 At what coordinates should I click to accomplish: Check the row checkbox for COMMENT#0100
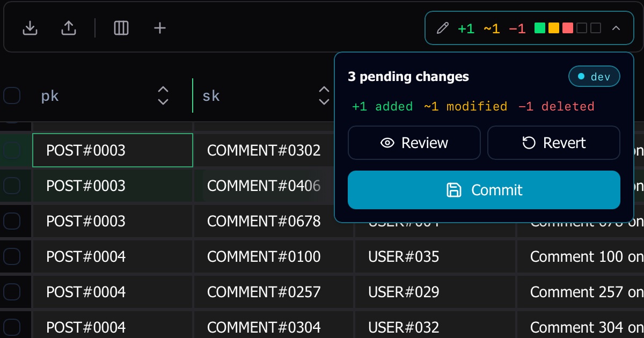click(x=12, y=256)
